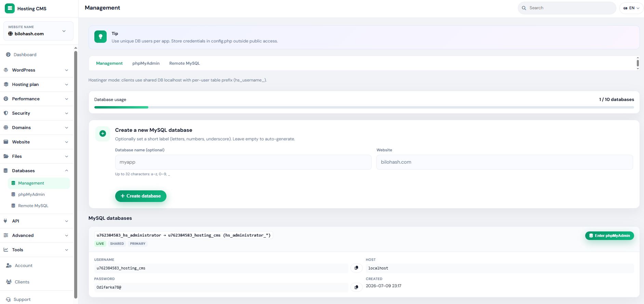Click the phpMyAdmin database icon in submenu
Viewport: 644px width, 304px height.
pos(13,194)
